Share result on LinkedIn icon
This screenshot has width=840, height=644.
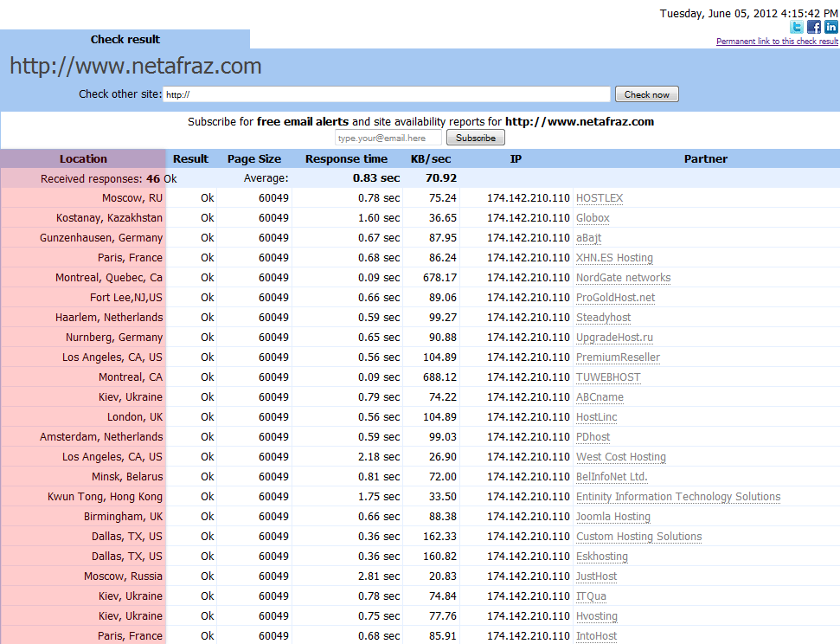tap(830, 27)
